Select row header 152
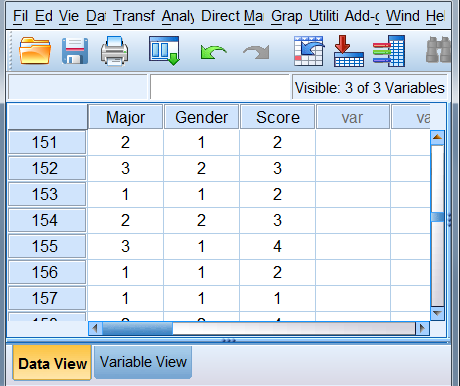460x386 pixels. (x=47, y=168)
